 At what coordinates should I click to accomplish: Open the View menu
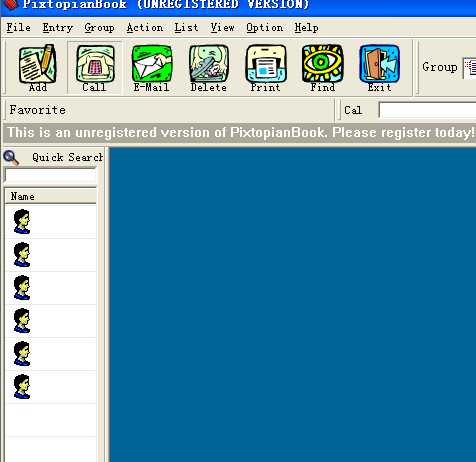(x=222, y=28)
